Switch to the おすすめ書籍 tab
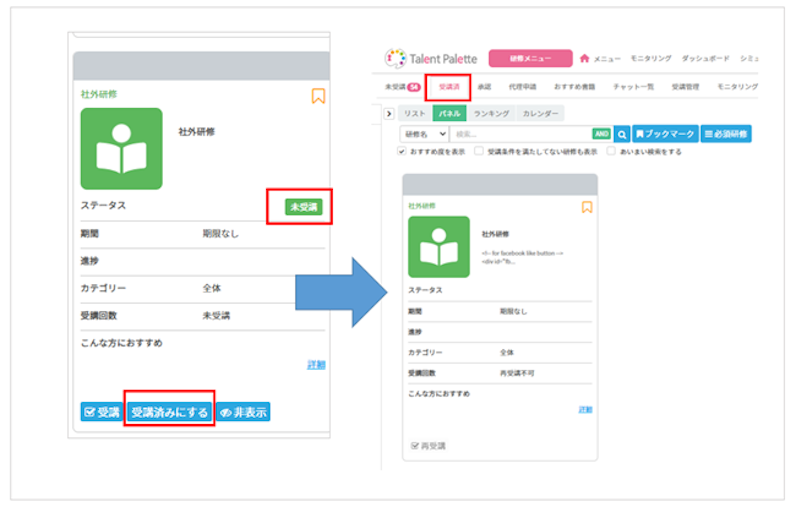This screenshot has height=507, width=798. (x=575, y=87)
